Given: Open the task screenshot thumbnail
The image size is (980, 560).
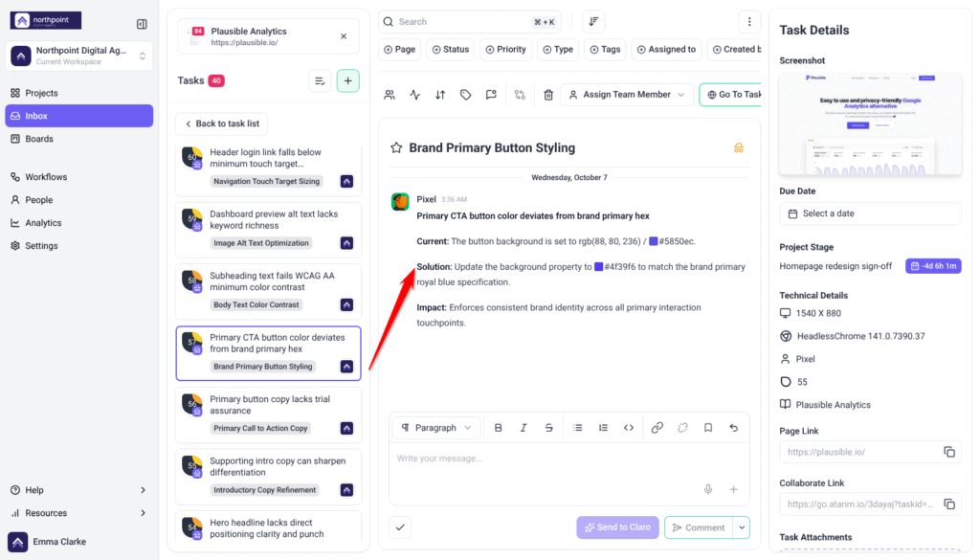Looking at the screenshot, I should coord(870,123).
